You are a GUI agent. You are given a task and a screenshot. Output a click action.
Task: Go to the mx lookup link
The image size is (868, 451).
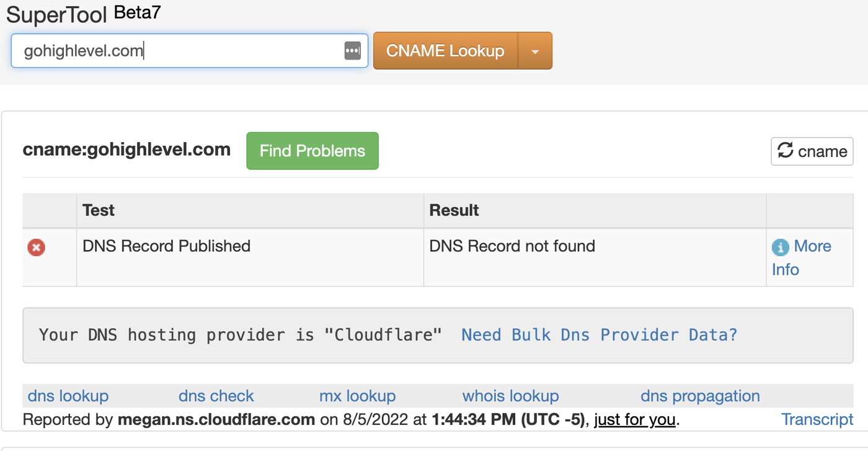pos(357,396)
